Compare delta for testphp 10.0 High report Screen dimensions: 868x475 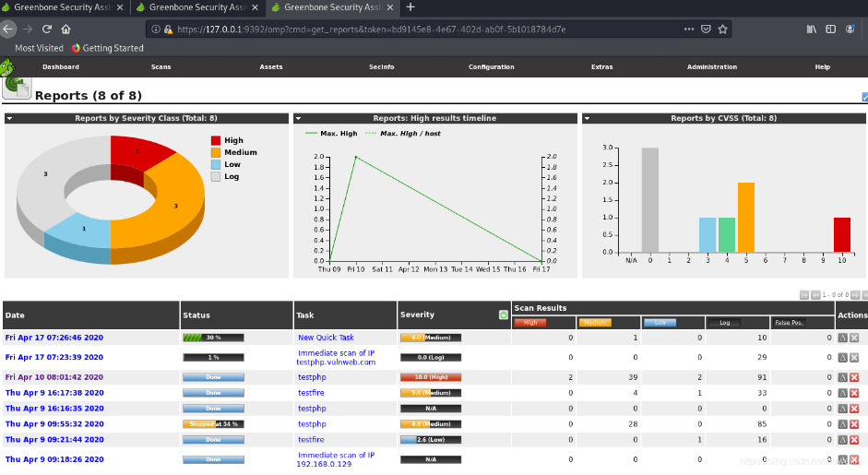[842, 377]
